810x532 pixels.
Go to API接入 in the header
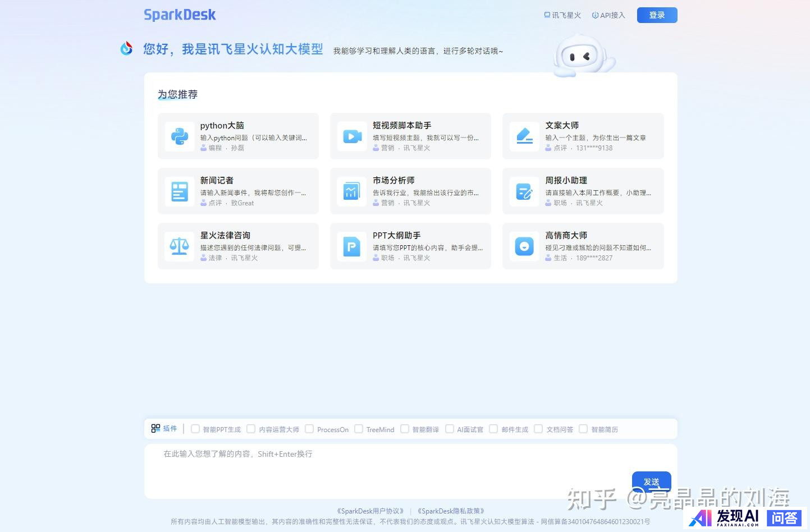click(x=608, y=15)
